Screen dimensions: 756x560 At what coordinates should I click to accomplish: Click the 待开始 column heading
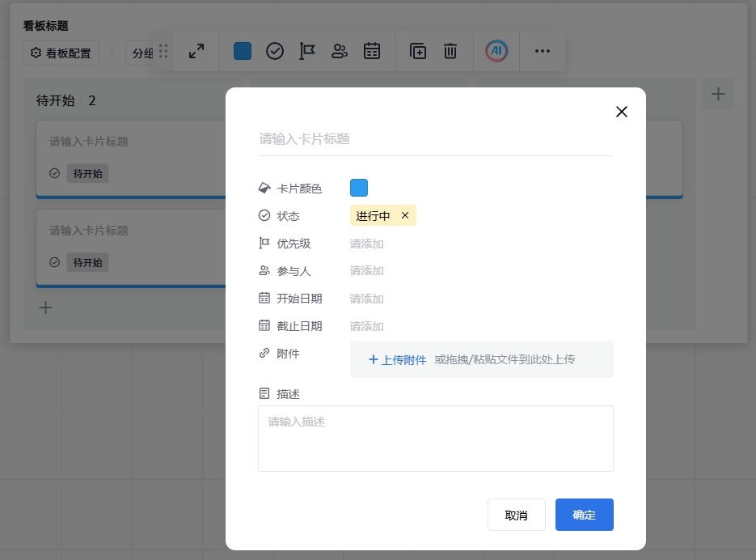56,100
